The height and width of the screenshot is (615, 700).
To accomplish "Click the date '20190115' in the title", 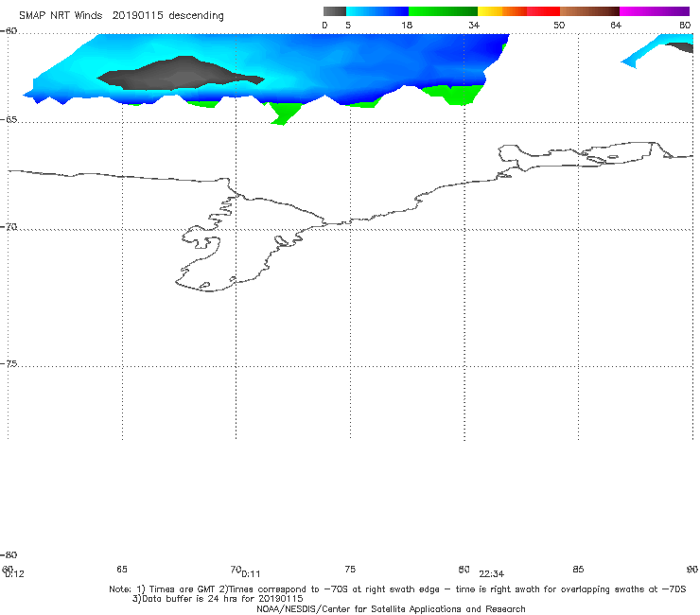I will (x=137, y=15).
